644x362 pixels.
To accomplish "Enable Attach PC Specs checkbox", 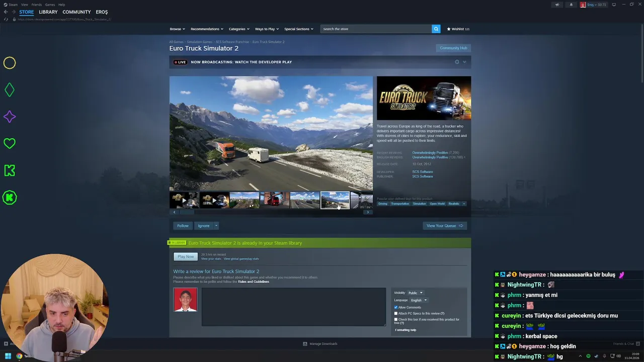I will click(396, 313).
